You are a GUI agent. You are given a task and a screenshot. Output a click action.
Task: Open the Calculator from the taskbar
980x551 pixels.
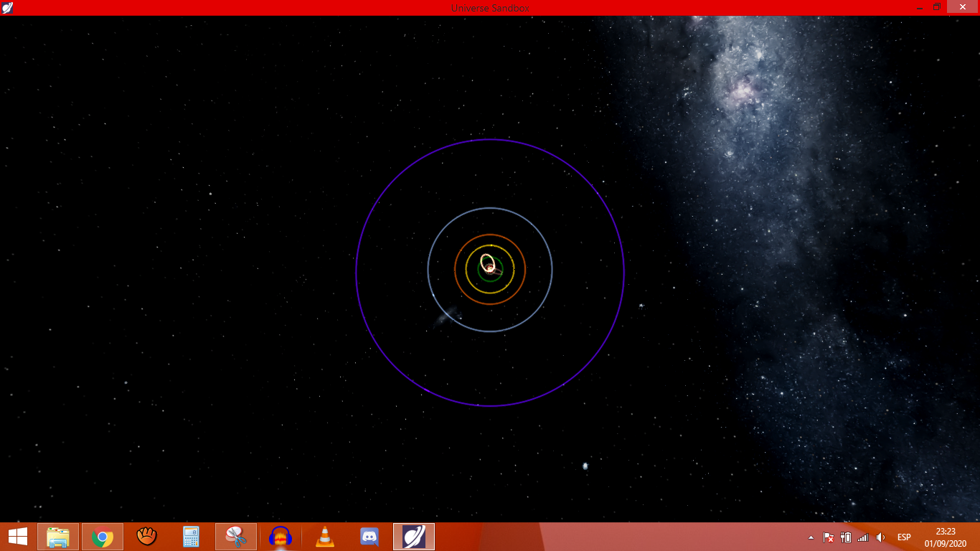pyautogui.click(x=191, y=537)
